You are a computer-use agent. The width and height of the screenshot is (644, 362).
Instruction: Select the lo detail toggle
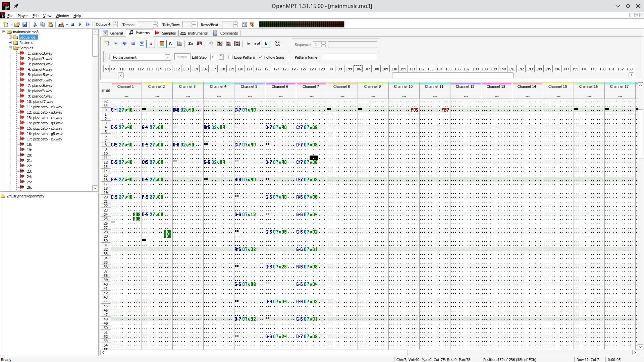[x=248, y=44]
